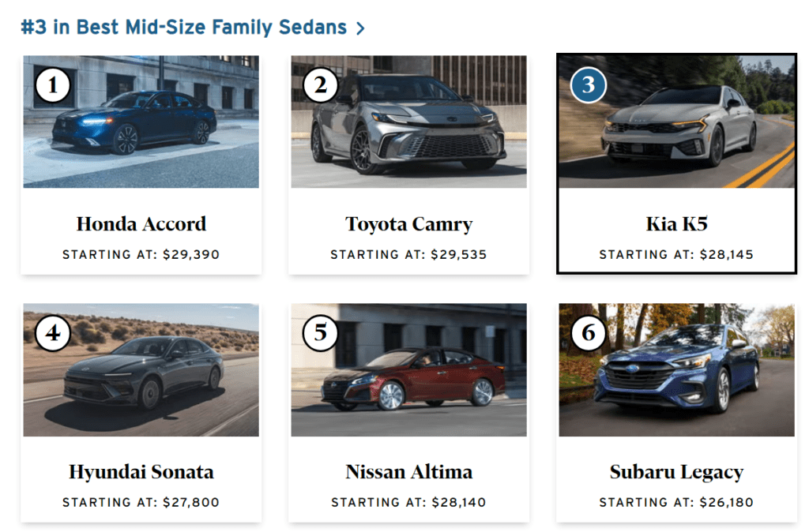809x532 pixels.
Task: Click the chevron arrow beside the ranking heading
Action: [360, 28]
